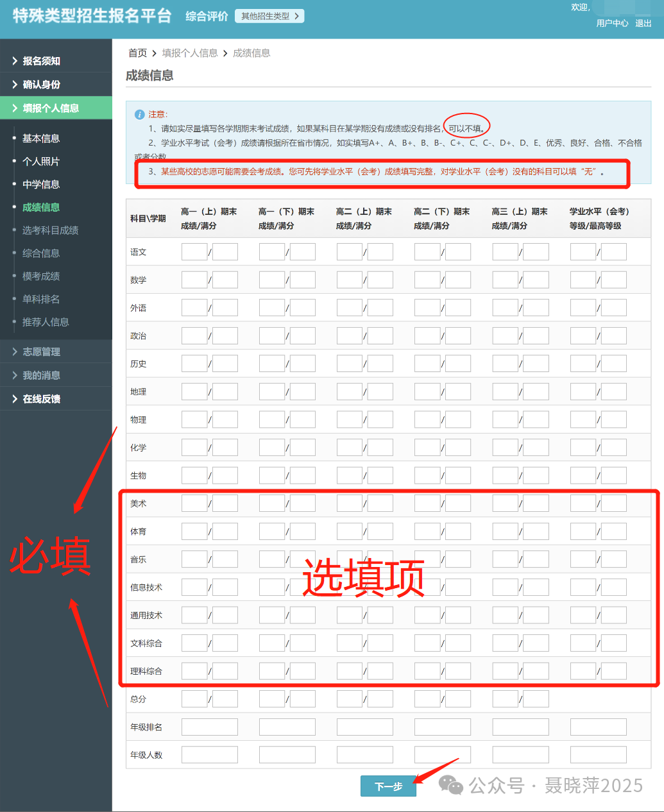Click 填报个人信息 in the breadcrumb
664x812 pixels.
(190, 53)
